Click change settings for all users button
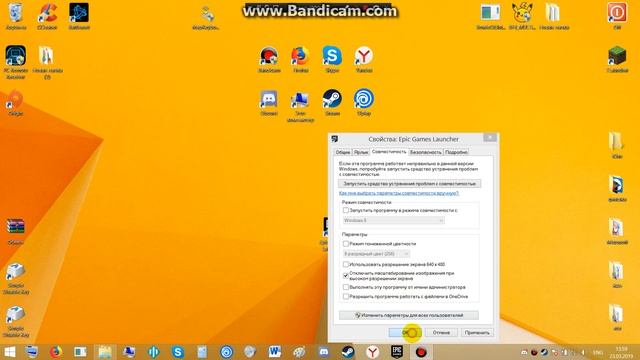 click(409, 315)
